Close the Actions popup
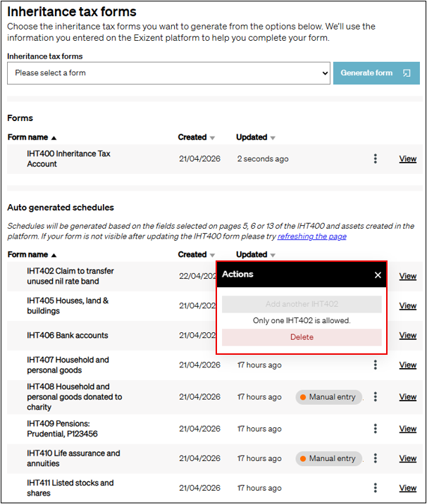This screenshot has width=427, height=504. pyautogui.click(x=378, y=275)
